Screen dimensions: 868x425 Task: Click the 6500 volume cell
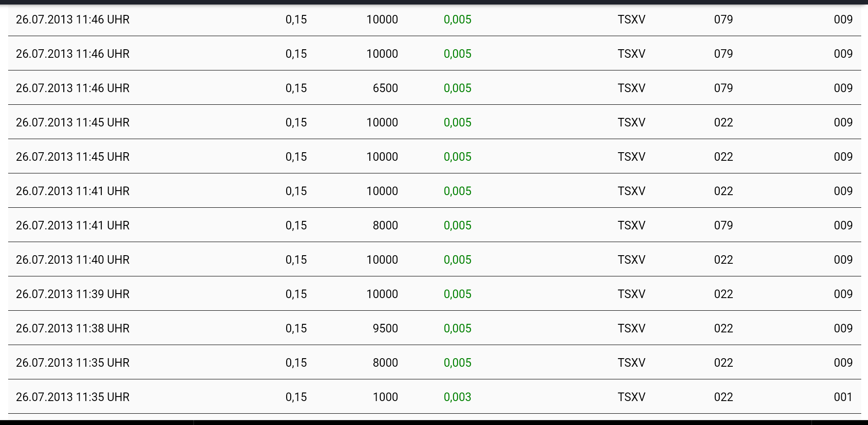pyautogui.click(x=385, y=88)
